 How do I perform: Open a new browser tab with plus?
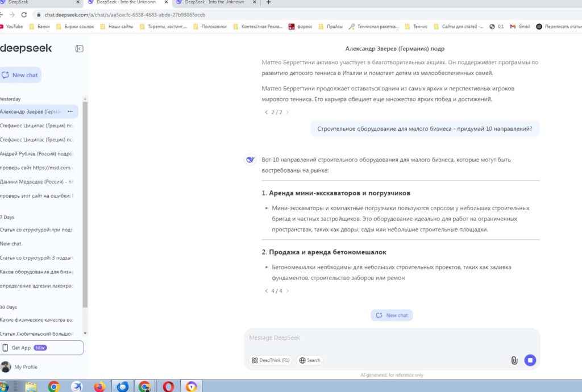269,2
